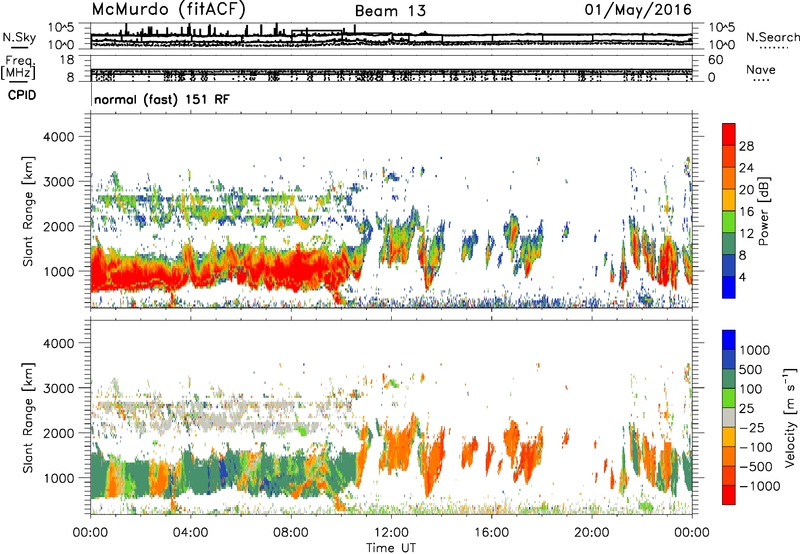
Task: Click the "McMurdo (fitACF)" plot title
Action: [169, 9]
